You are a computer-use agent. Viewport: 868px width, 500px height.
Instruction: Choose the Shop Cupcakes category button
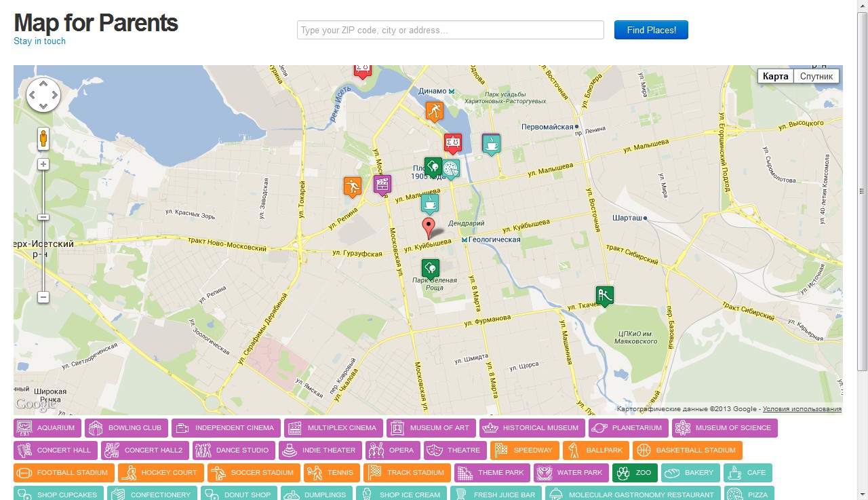pyautogui.click(x=58, y=493)
